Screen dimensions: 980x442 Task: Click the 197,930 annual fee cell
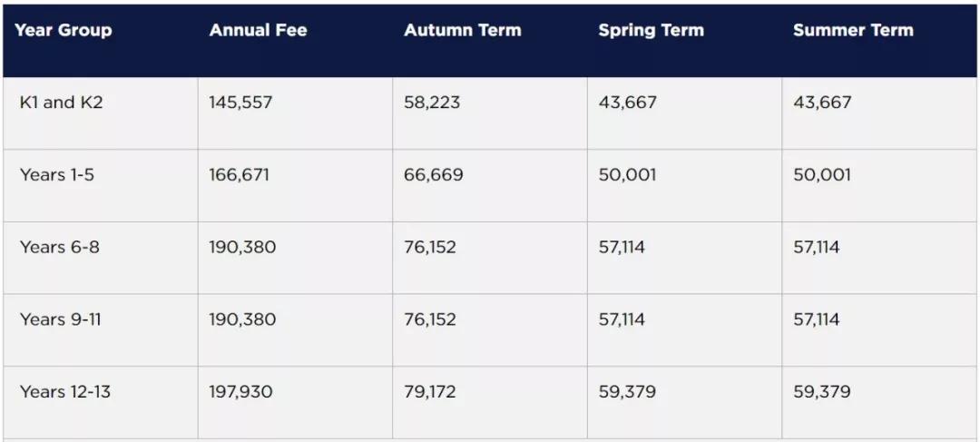240,392
